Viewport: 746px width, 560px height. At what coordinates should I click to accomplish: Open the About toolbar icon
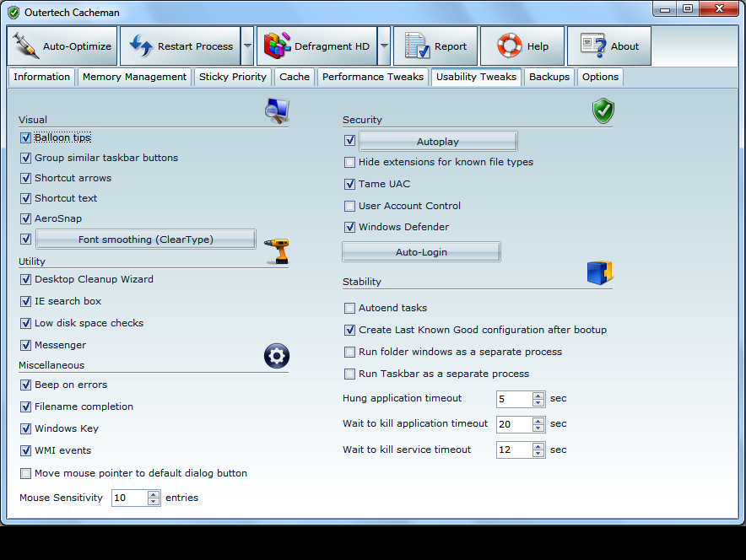tap(593, 46)
